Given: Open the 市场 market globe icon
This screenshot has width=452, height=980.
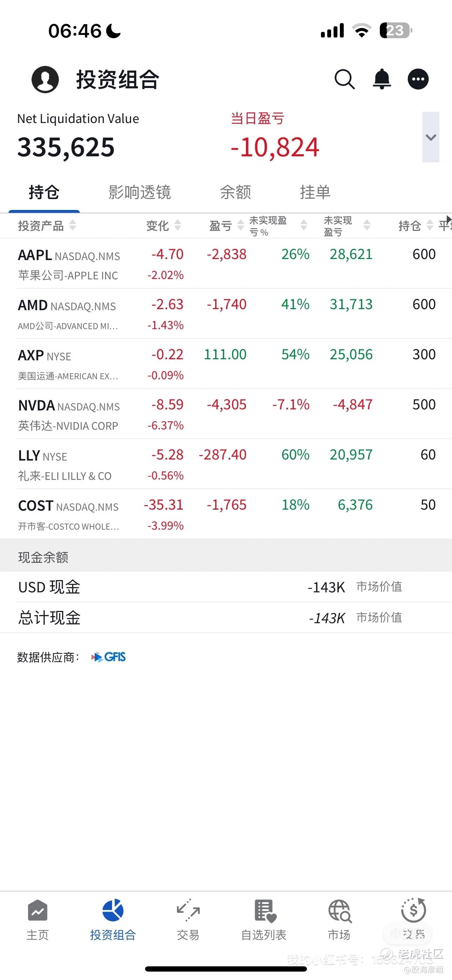Looking at the screenshot, I should coord(340,911).
